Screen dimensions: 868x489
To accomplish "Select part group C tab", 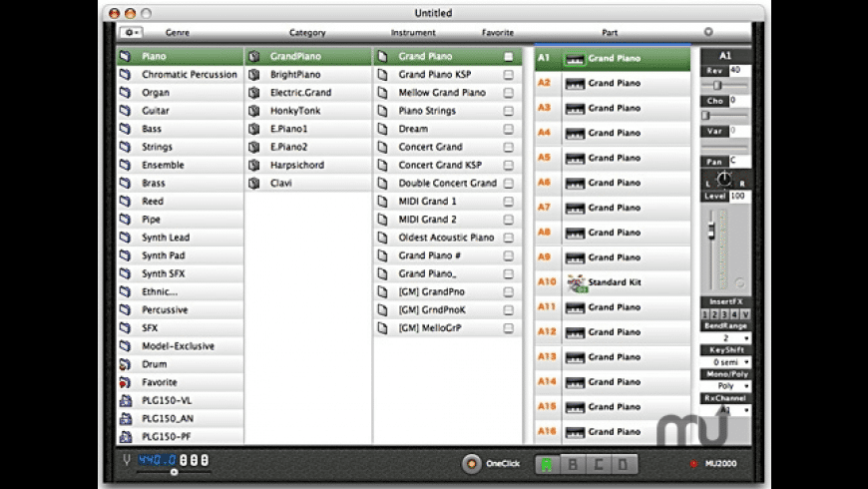I will coord(598,464).
